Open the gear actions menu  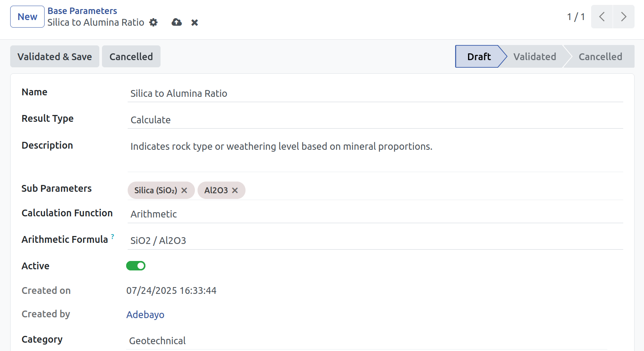[153, 22]
